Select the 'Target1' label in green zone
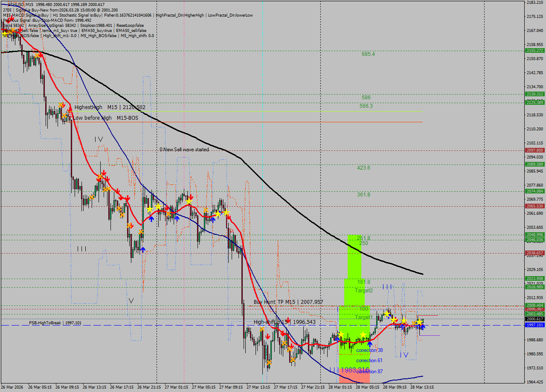The width and height of the screenshot is (546, 392). click(364, 317)
